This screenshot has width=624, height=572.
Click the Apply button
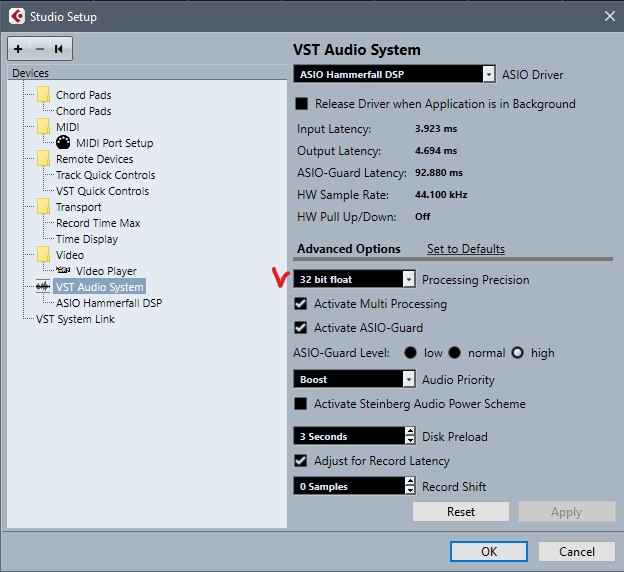click(566, 511)
